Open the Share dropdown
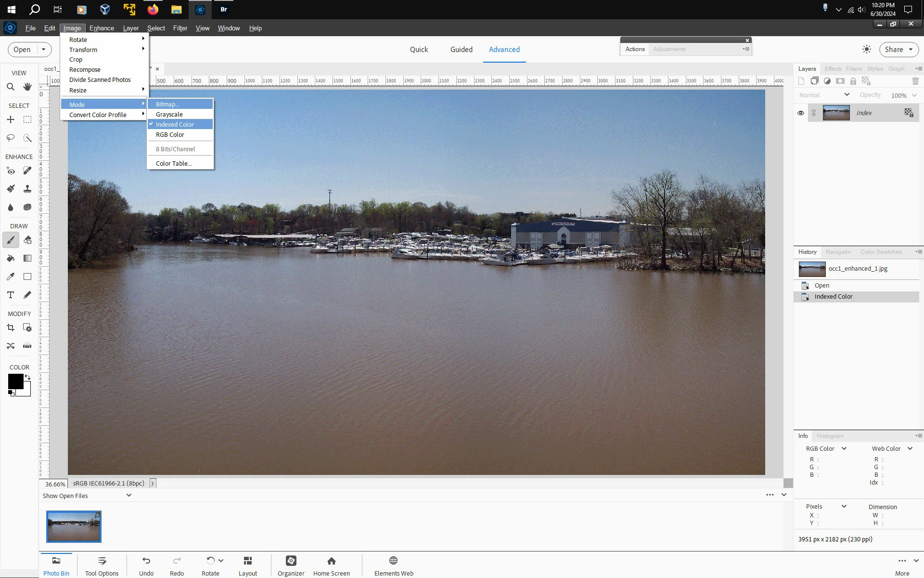 [x=898, y=50]
